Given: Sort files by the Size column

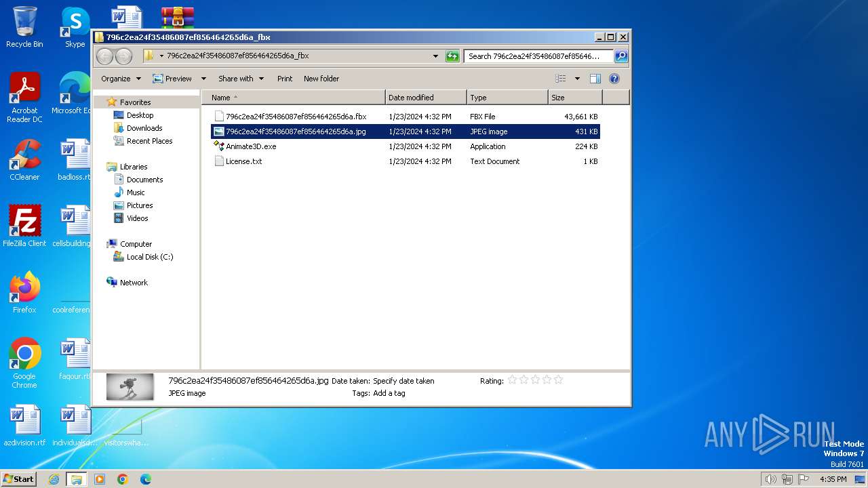Looking at the screenshot, I should click(x=575, y=98).
